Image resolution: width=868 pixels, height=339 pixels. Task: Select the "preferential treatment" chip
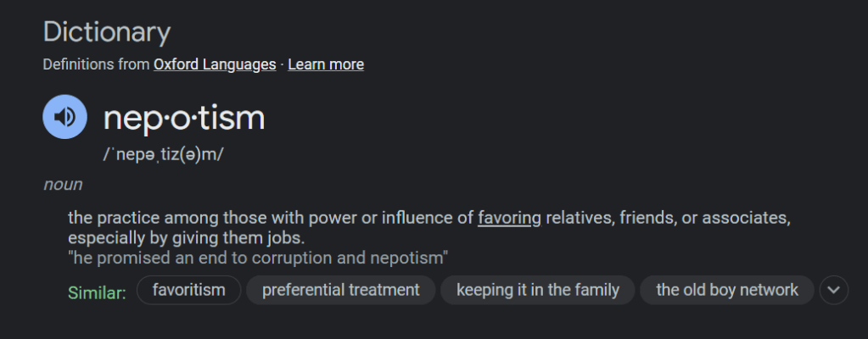(x=340, y=290)
